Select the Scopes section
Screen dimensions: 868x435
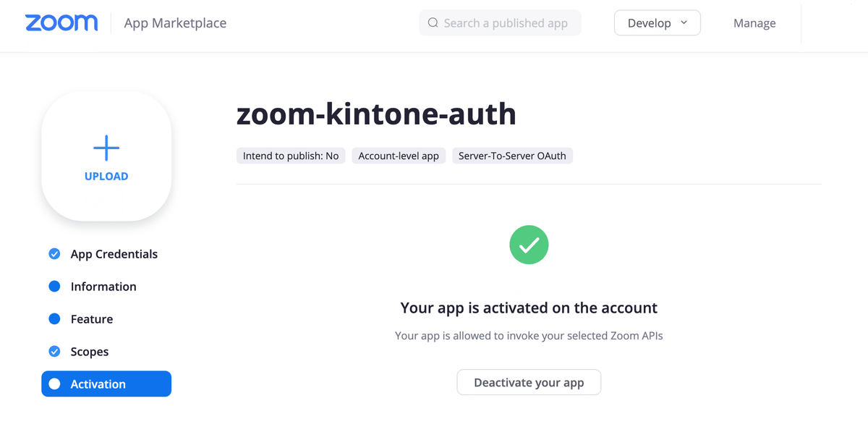90,352
